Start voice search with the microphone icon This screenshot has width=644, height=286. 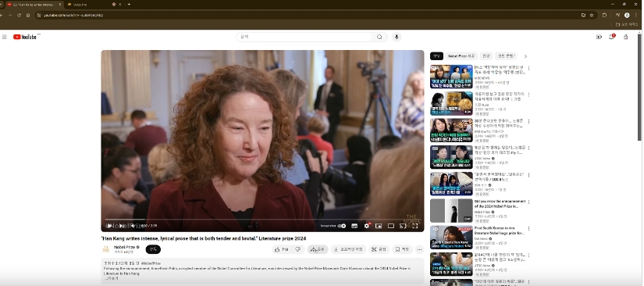coord(397,37)
